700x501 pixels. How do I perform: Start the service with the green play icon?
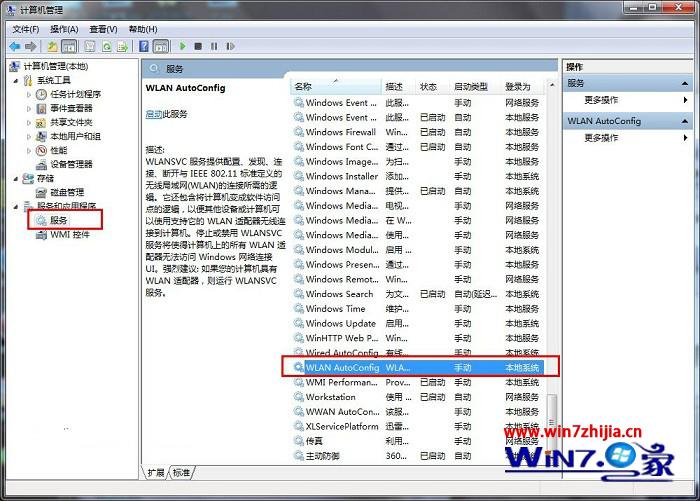click(x=182, y=46)
